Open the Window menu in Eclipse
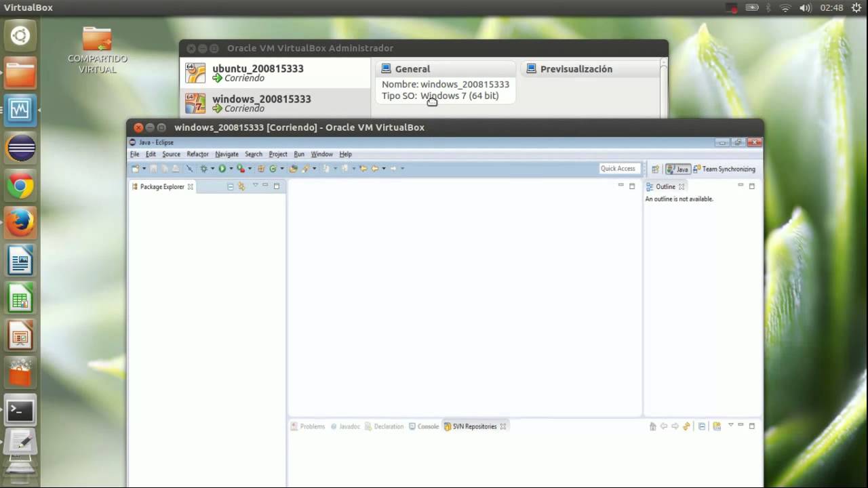Screen dimensions: 868x488 pos(321,155)
